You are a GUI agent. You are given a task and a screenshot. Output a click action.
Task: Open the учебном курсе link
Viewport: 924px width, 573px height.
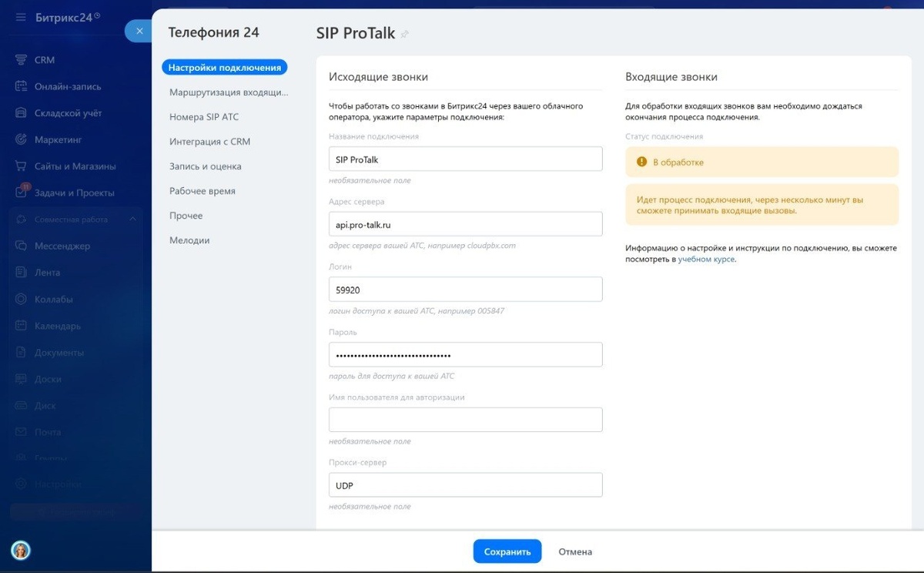click(x=706, y=260)
